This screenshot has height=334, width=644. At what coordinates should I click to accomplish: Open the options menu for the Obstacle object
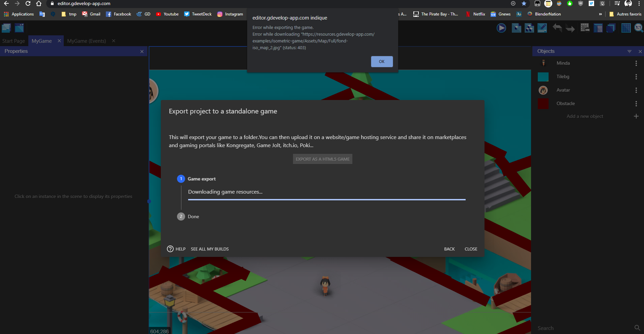[636, 103]
